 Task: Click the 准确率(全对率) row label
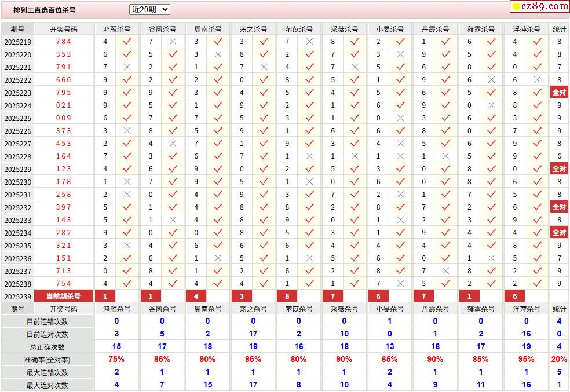pyautogui.click(x=47, y=360)
